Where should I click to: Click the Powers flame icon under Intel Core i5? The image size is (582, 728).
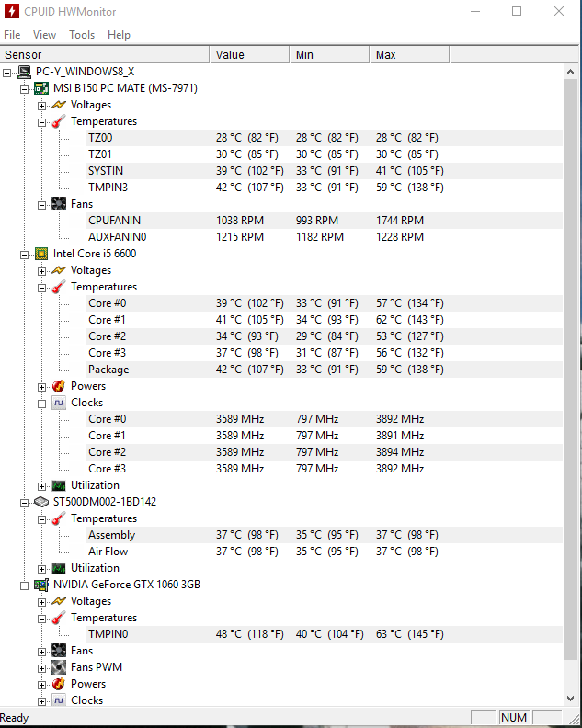coord(59,386)
